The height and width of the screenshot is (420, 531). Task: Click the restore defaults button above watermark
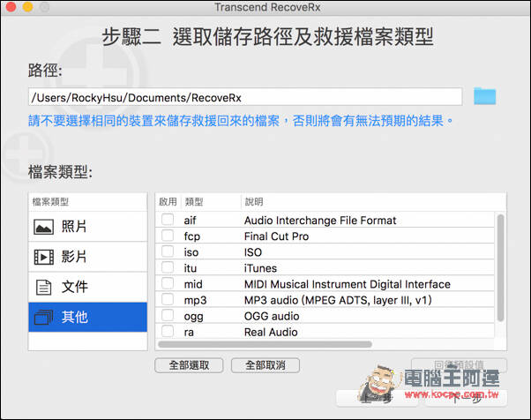tap(459, 365)
